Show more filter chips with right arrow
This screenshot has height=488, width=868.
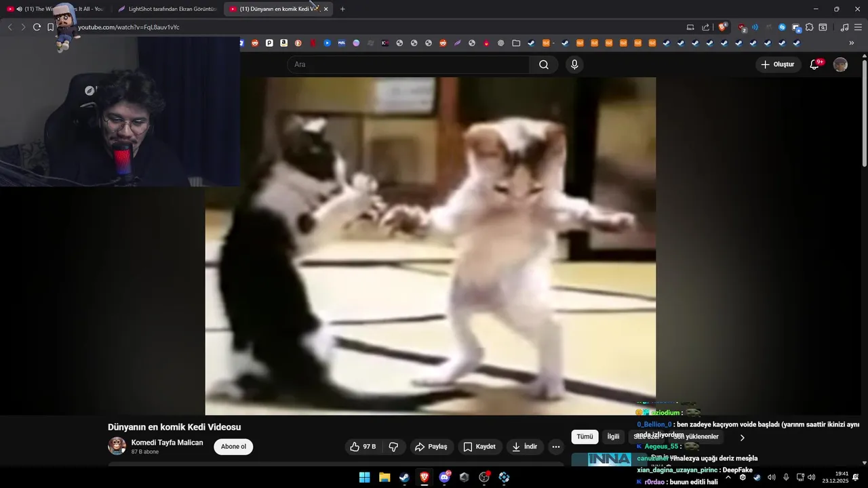pos(742,437)
